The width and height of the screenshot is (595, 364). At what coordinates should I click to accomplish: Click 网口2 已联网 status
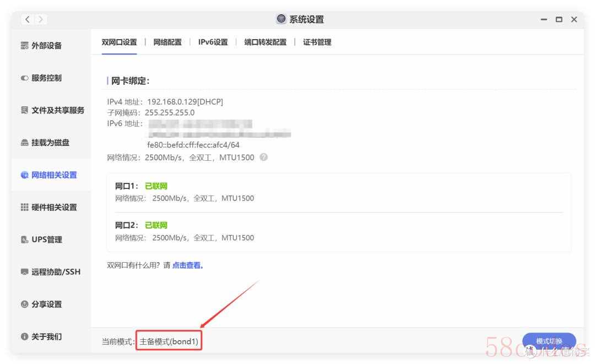(156, 225)
